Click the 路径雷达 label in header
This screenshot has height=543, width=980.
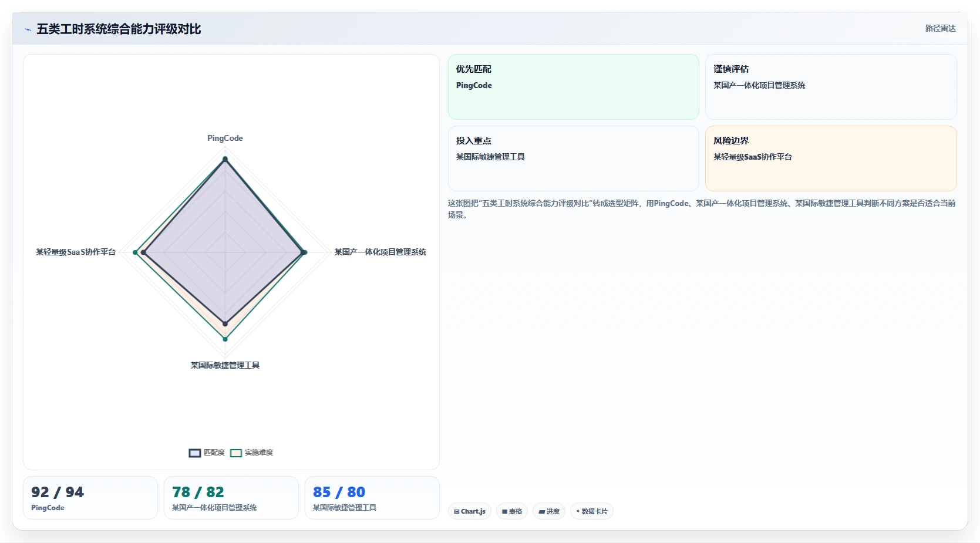[x=940, y=28]
